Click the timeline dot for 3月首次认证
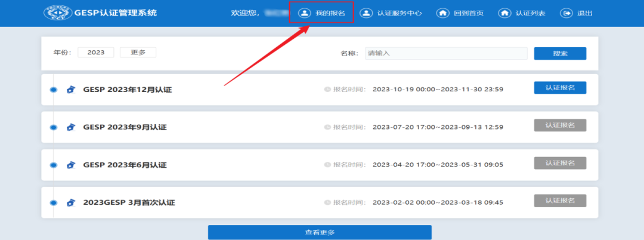 pos(54,202)
